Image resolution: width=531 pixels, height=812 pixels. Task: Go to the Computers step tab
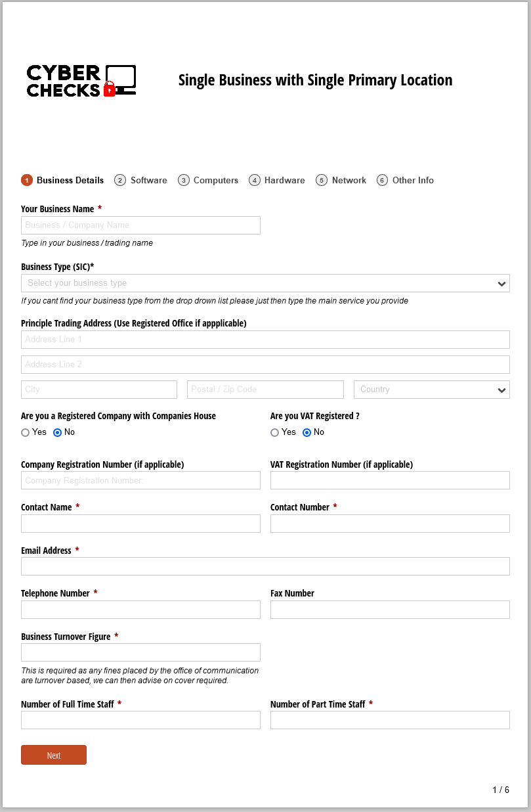pos(208,180)
